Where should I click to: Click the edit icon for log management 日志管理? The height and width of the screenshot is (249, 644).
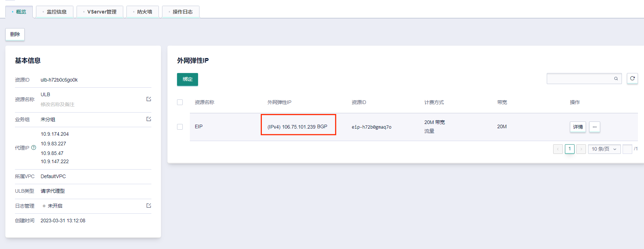(149, 206)
